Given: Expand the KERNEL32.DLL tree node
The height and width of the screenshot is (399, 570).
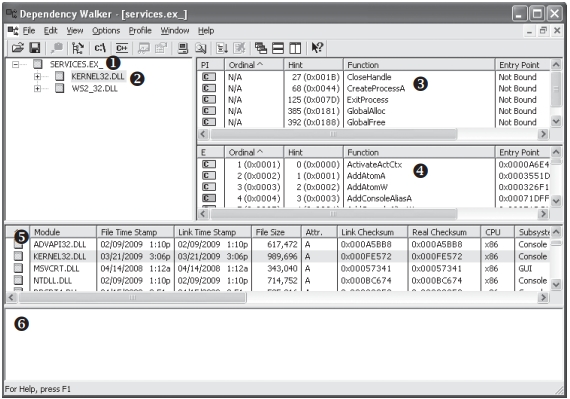Looking at the screenshot, I should pyautogui.click(x=37, y=76).
